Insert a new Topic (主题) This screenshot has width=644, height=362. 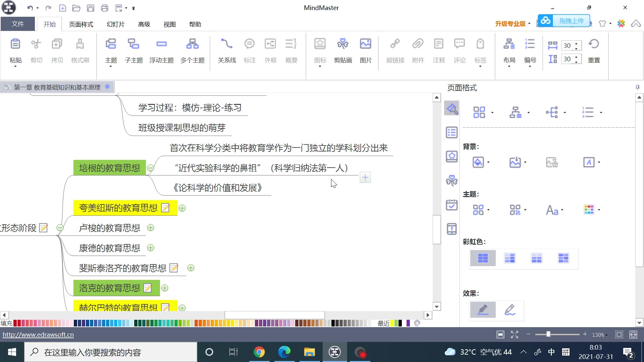(111, 44)
